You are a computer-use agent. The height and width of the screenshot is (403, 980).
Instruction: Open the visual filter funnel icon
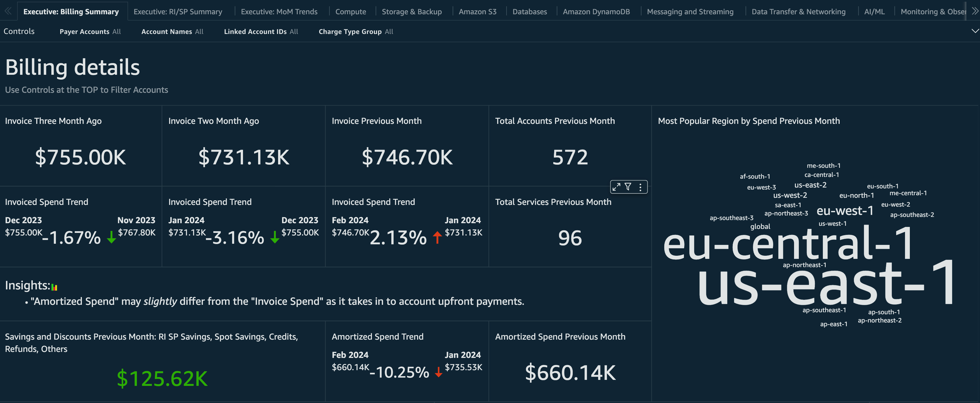628,187
